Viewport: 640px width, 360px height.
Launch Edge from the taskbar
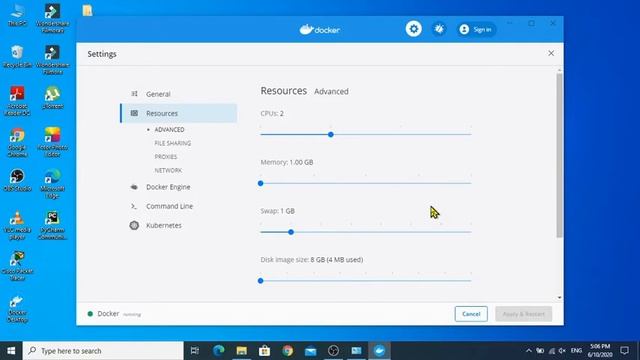coord(219,351)
